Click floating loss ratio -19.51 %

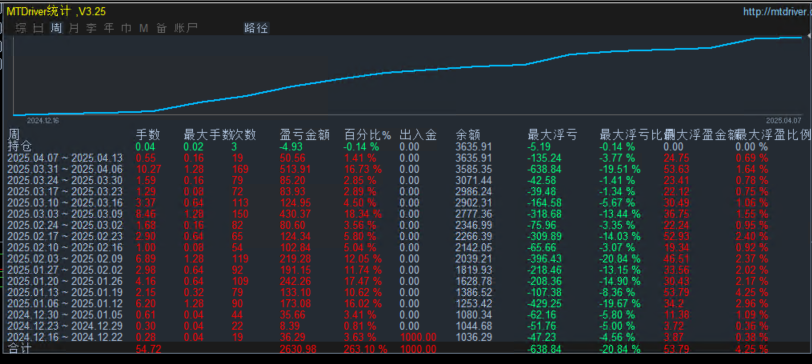pos(620,169)
